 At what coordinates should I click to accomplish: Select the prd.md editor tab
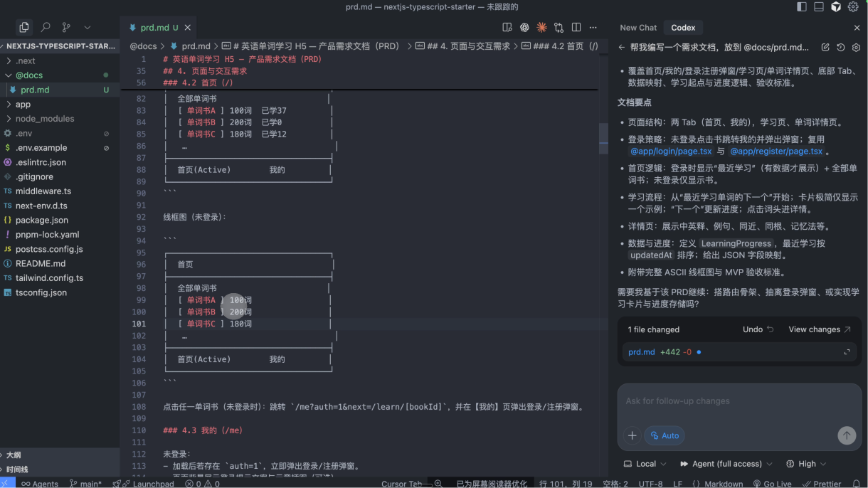pyautogui.click(x=154, y=27)
